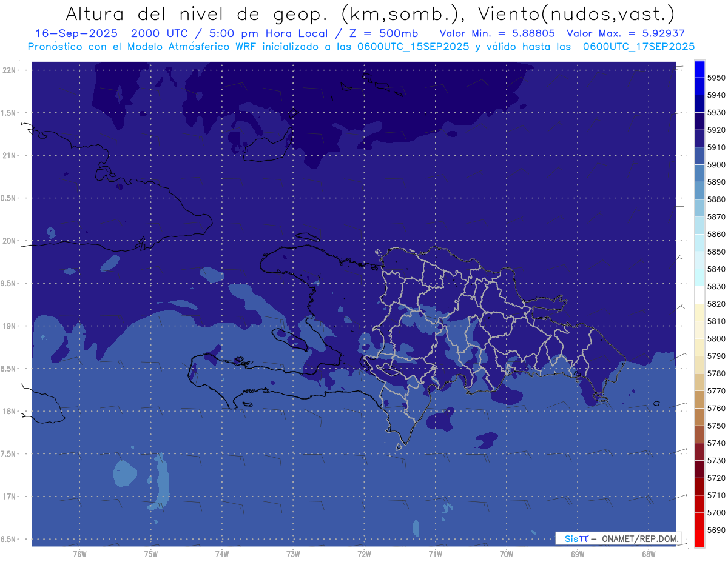Pick the legend color between 5690 and 5700
Viewport: 728px width, 562px height.
click(x=699, y=521)
